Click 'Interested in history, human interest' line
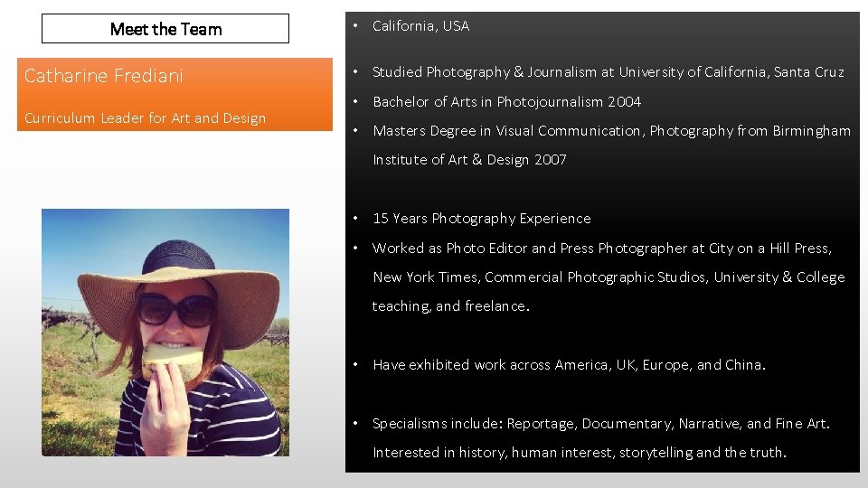The image size is (868, 488). [579, 453]
